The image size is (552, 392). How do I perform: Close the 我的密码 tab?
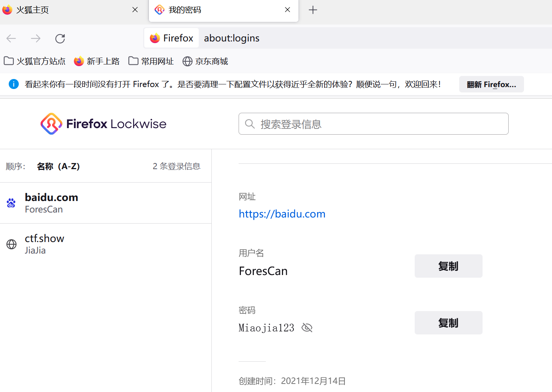point(288,10)
